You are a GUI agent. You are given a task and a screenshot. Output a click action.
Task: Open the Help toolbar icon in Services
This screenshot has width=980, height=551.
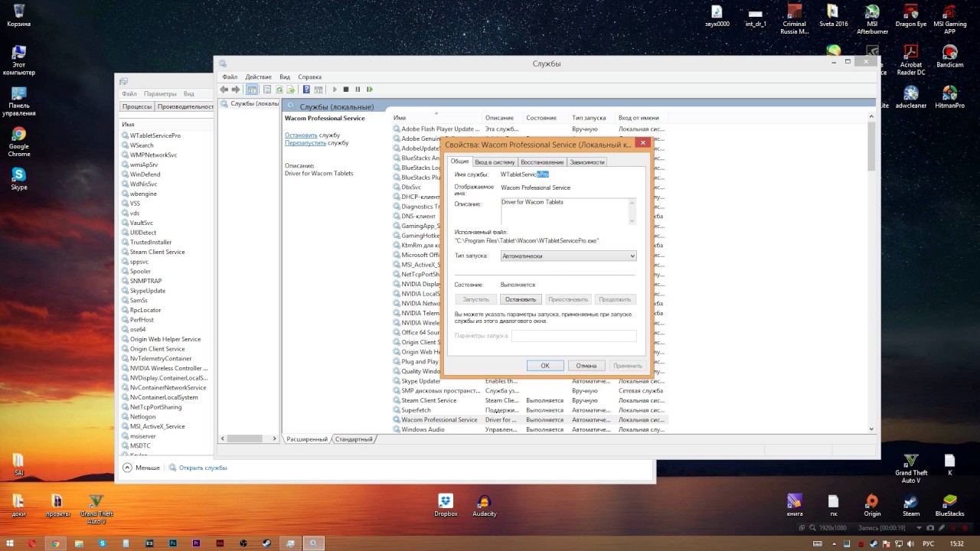(x=306, y=90)
